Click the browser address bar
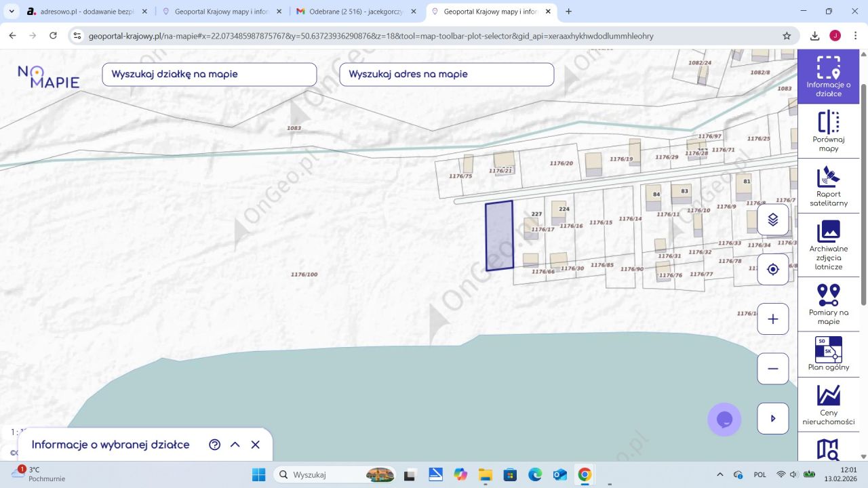The image size is (868, 488). click(434, 36)
